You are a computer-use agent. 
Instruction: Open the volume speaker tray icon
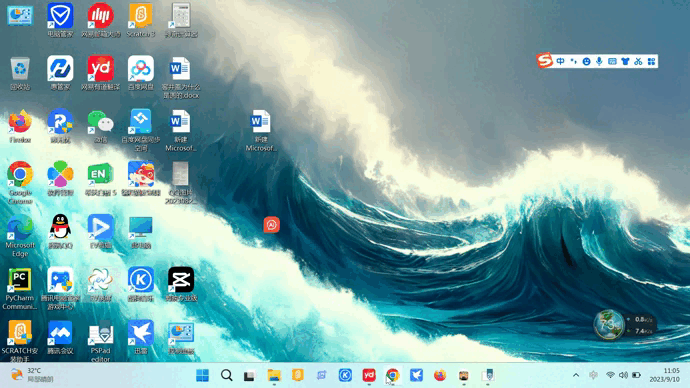[623, 375]
